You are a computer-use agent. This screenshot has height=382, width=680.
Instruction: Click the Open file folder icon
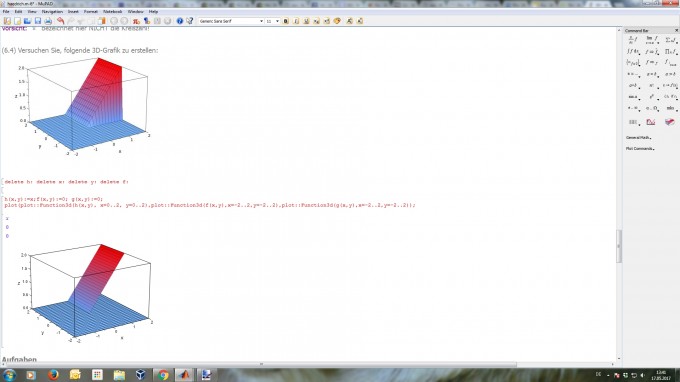27,21
